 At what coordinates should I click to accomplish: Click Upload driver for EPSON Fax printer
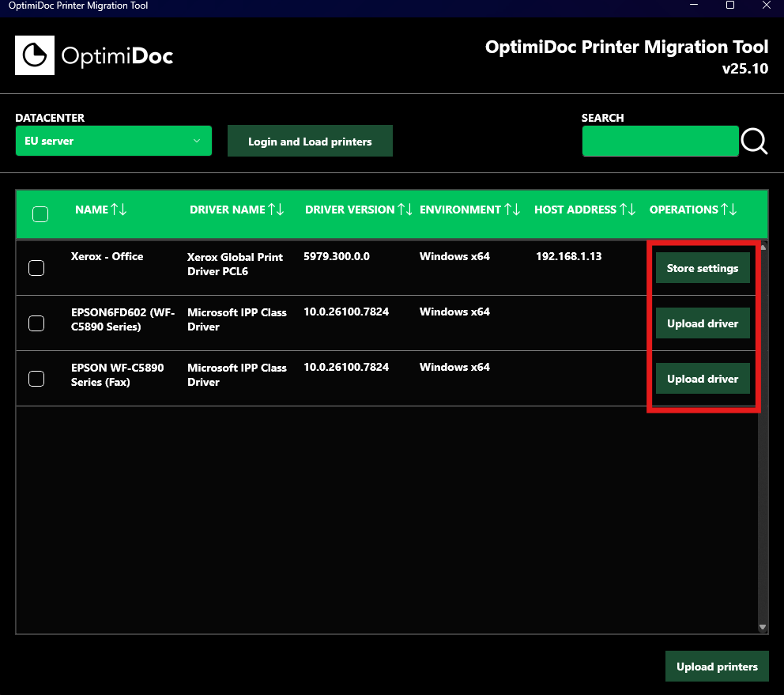pyautogui.click(x=703, y=379)
